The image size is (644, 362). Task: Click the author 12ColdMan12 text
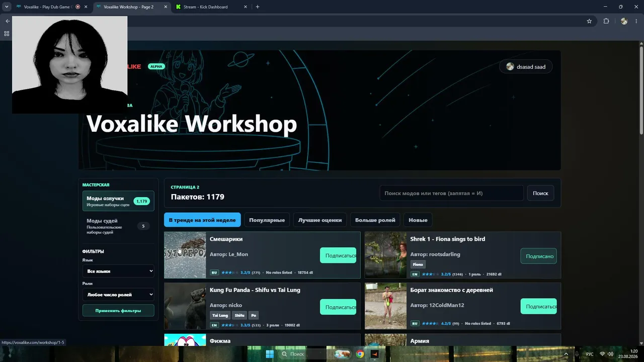(x=447, y=305)
